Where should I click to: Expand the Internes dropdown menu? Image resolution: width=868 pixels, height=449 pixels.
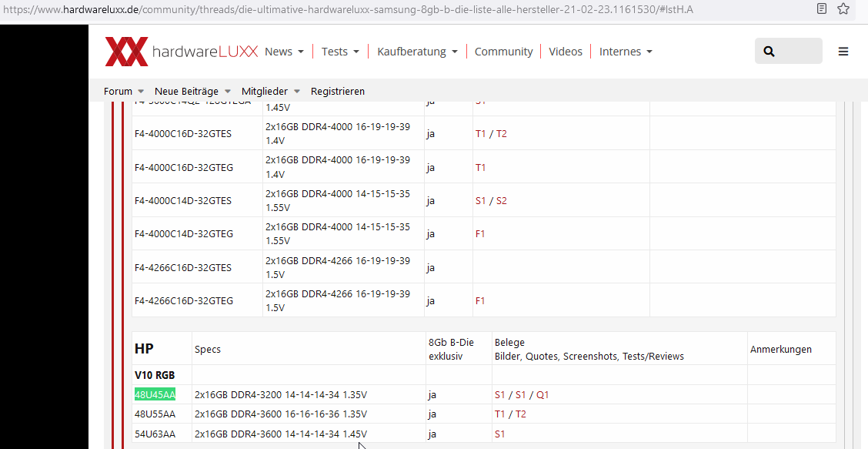[649, 52]
